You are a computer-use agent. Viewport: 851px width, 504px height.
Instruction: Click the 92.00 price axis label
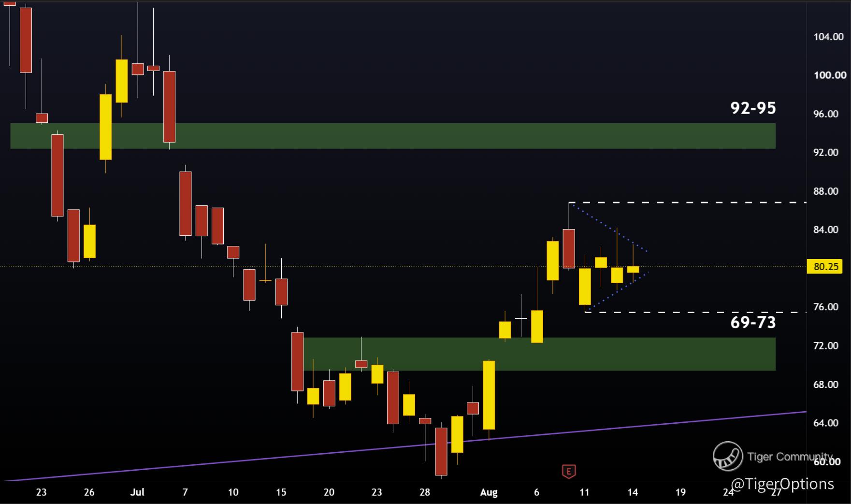click(x=826, y=153)
